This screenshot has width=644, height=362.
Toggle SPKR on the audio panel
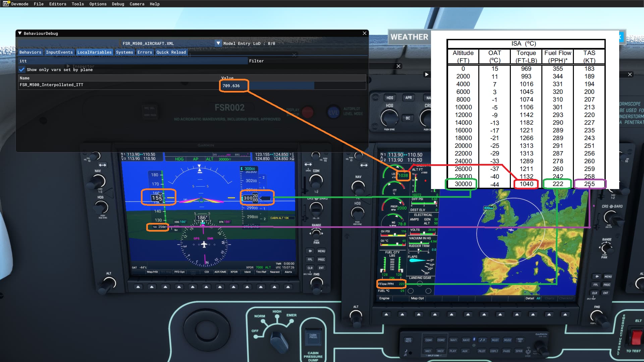point(519,351)
